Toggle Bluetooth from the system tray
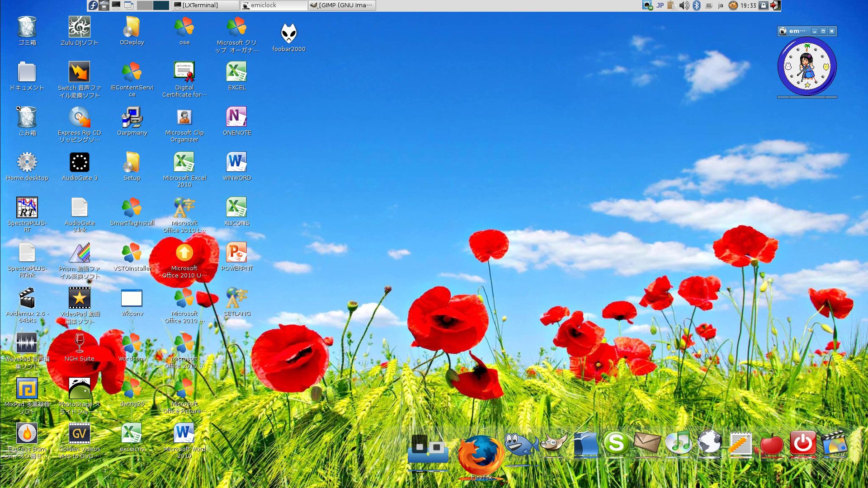Viewport: 868px width, 488px height. point(697,5)
